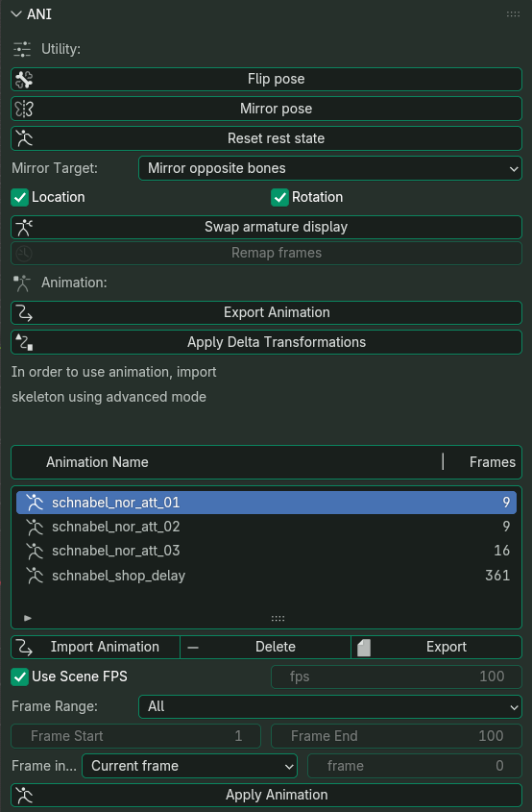Viewport: 532px width, 812px height.
Task: Click the Import Animation button
Action: click(x=96, y=648)
